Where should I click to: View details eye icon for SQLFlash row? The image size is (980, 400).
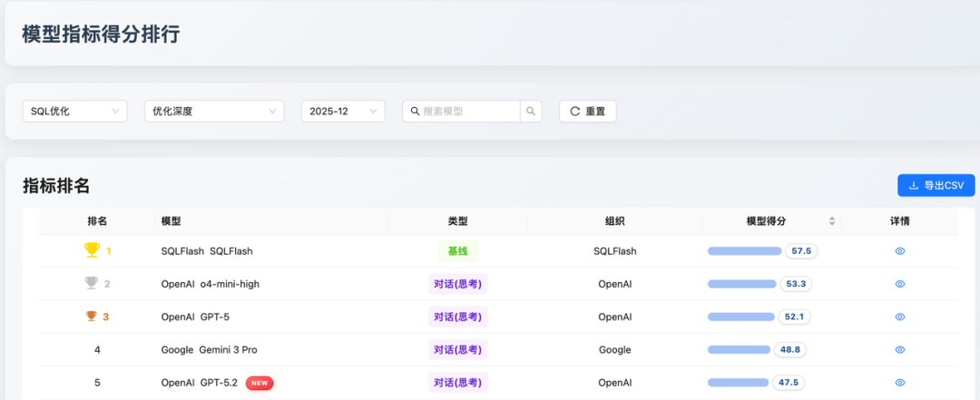tap(900, 251)
